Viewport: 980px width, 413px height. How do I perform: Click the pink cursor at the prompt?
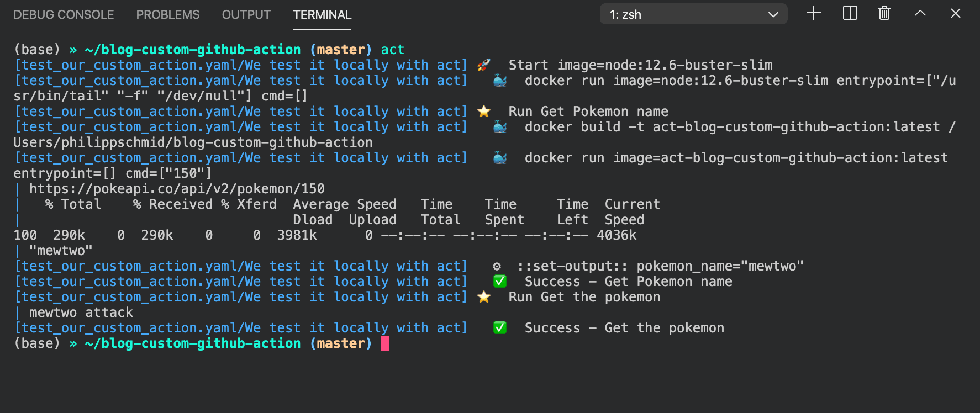(385, 343)
